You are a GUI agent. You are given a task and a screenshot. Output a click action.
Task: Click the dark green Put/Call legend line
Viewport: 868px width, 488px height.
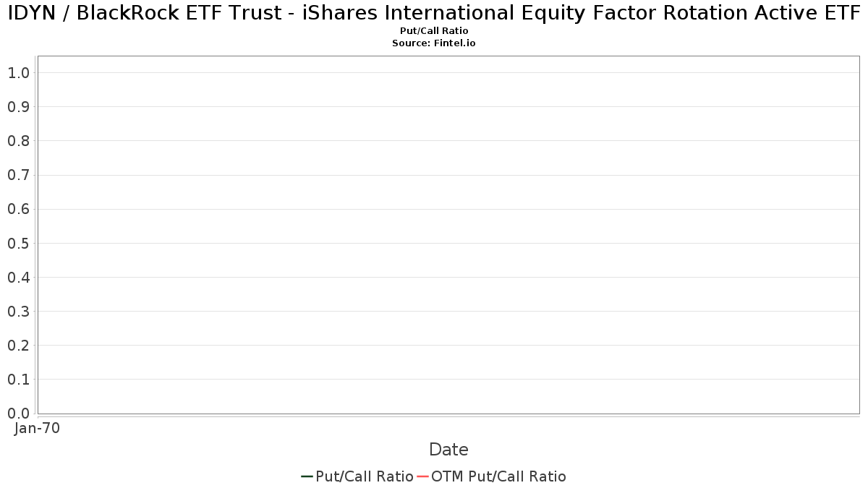point(307,476)
